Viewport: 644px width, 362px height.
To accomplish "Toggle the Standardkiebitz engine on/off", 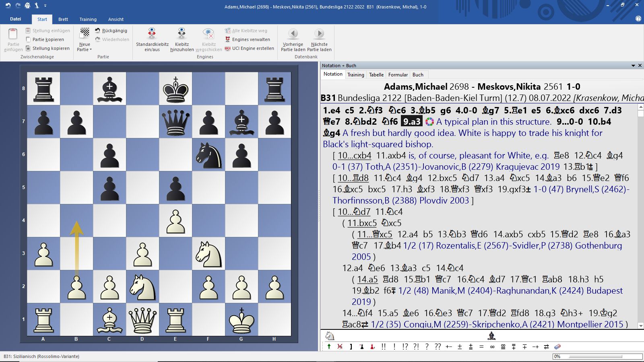I will click(x=152, y=39).
